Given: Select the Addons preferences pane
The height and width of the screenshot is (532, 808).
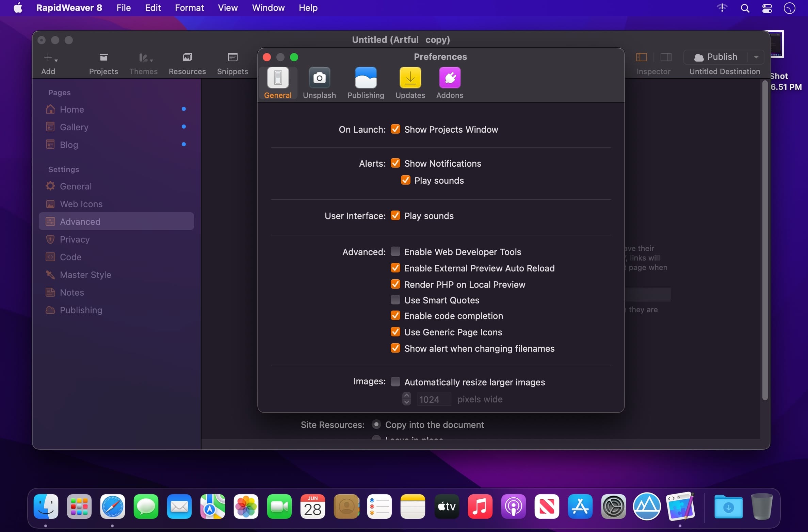Looking at the screenshot, I should (450, 83).
